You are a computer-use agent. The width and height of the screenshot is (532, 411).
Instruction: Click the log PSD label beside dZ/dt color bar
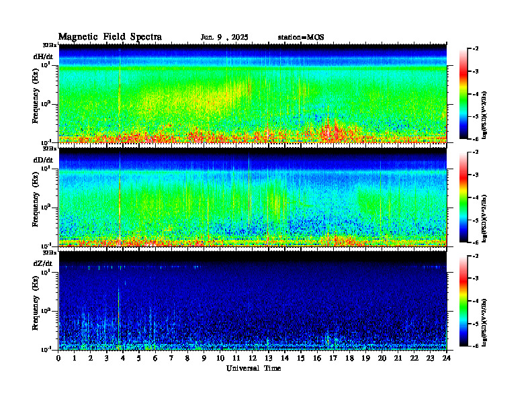pyautogui.click(x=485, y=322)
